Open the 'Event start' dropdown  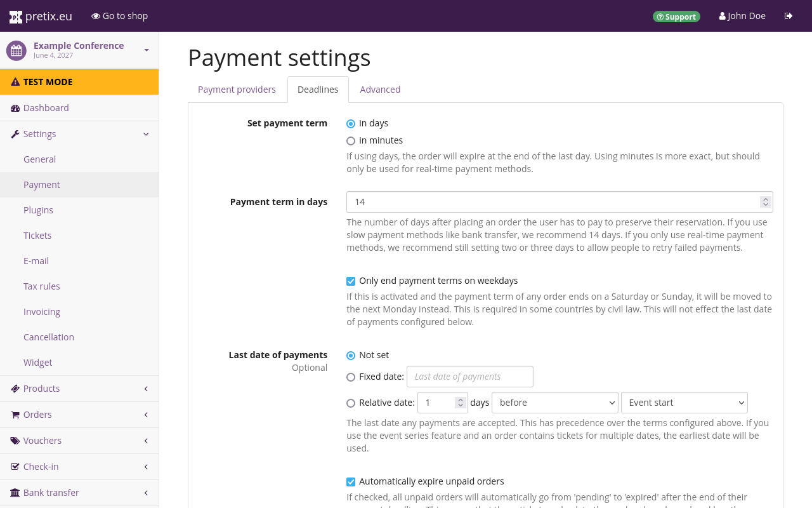(684, 403)
